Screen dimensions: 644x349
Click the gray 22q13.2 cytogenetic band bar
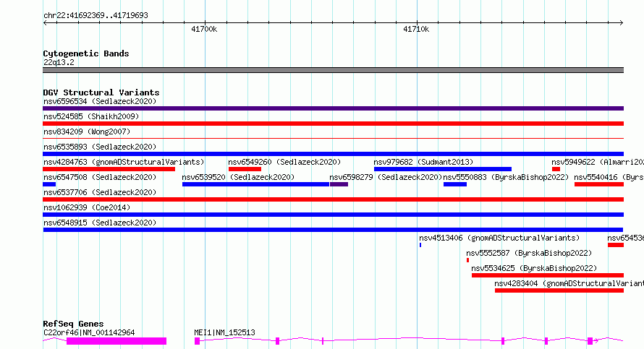333,70
